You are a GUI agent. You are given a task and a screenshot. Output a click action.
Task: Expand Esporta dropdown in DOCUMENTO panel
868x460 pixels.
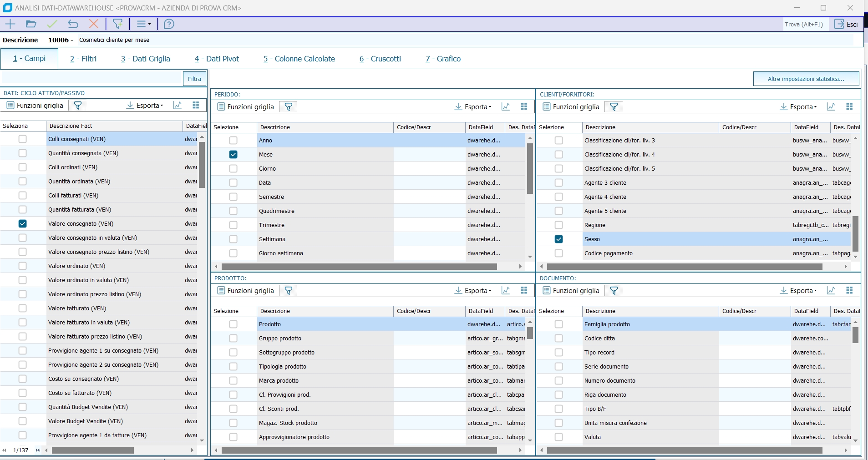pyautogui.click(x=799, y=291)
